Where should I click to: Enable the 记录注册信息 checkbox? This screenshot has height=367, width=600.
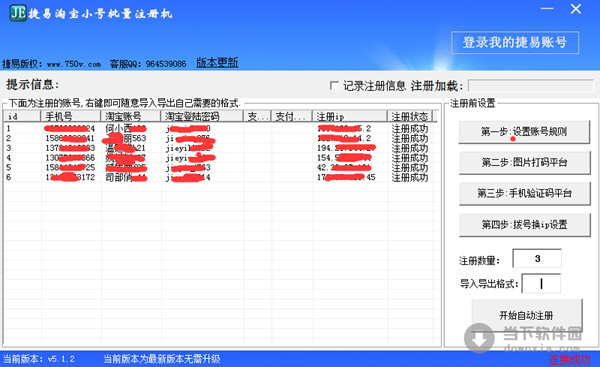click(x=334, y=86)
